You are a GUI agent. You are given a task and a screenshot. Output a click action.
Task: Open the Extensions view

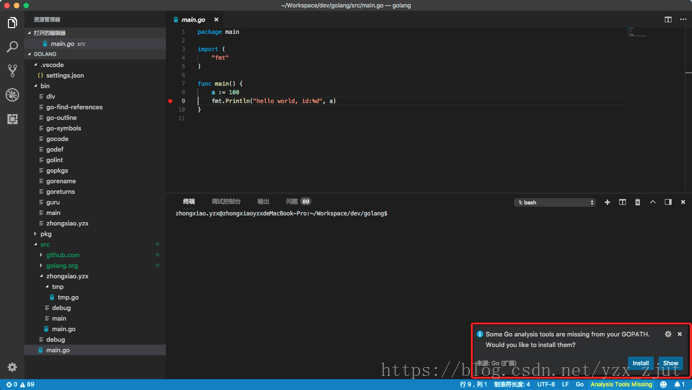[x=12, y=119]
